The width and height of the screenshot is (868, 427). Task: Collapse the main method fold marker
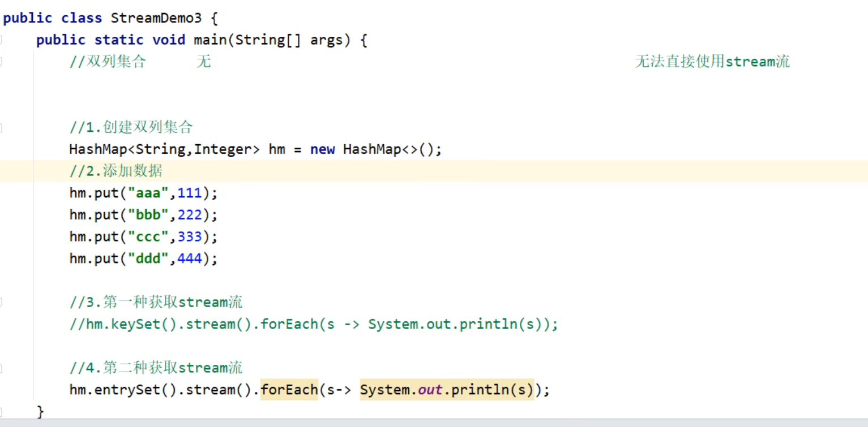click(x=1, y=40)
